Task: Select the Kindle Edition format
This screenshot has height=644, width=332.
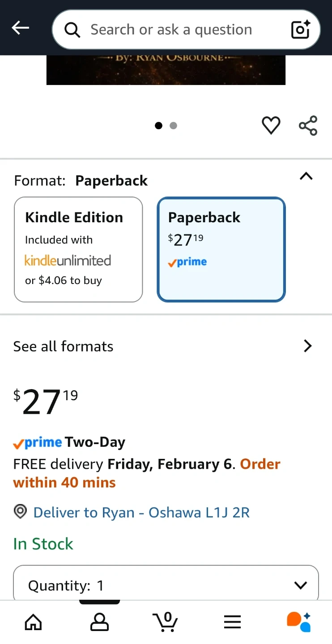Action: click(78, 250)
